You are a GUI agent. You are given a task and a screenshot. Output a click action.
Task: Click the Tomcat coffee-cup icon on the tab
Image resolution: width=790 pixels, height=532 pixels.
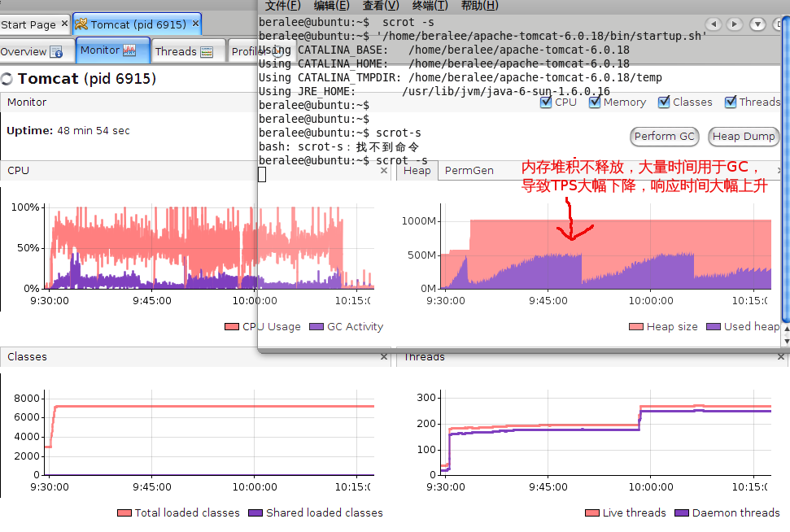pyautogui.click(x=81, y=24)
